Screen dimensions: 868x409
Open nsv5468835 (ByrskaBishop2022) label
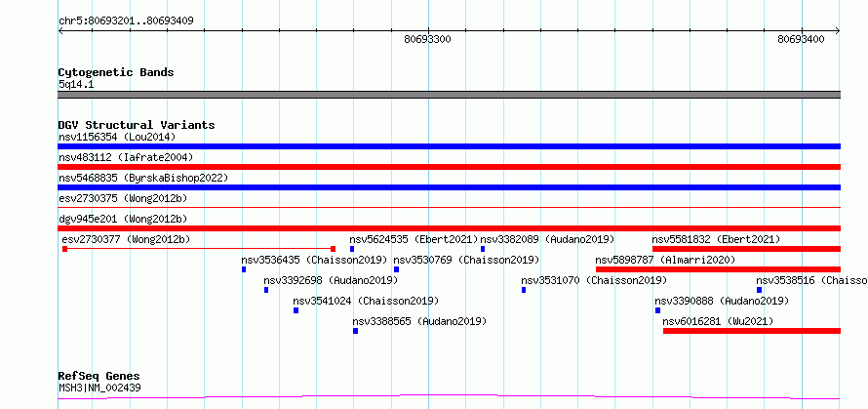click(x=143, y=178)
